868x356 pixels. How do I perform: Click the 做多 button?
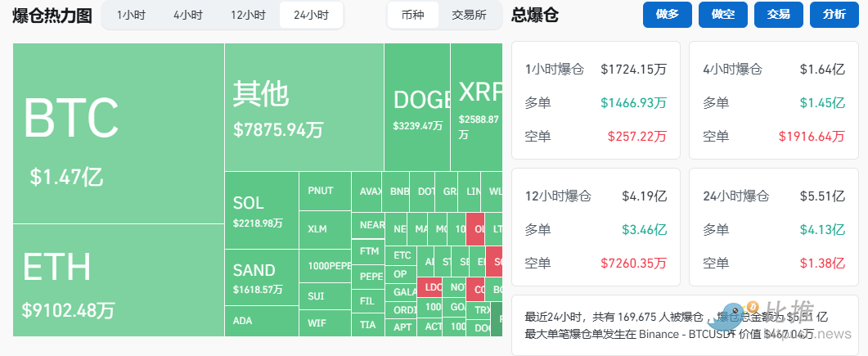[668, 15]
